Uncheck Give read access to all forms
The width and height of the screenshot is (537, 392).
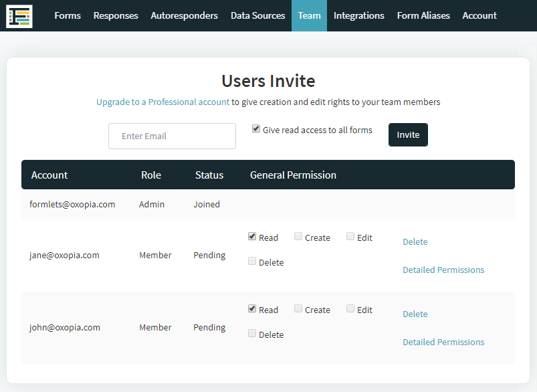(256, 128)
